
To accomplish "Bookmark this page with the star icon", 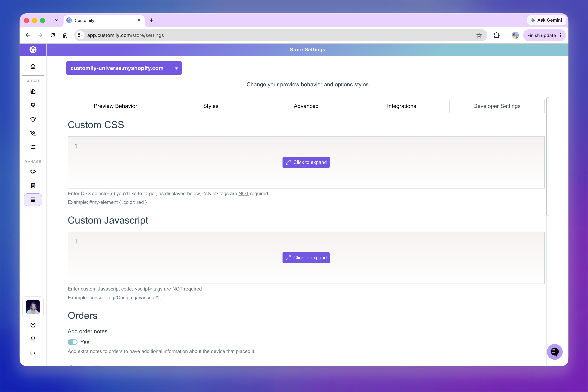I will pyautogui.click(x=479, y=35).
